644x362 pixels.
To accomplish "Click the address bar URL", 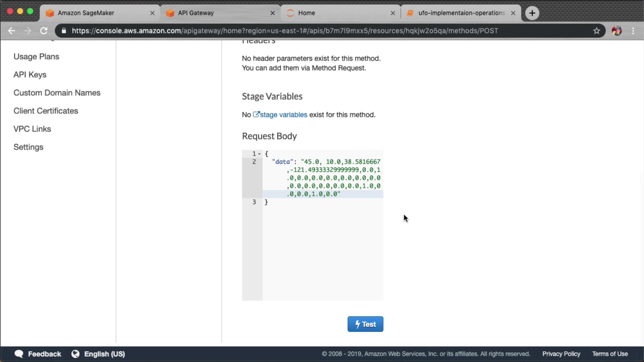I will point(285,31).
